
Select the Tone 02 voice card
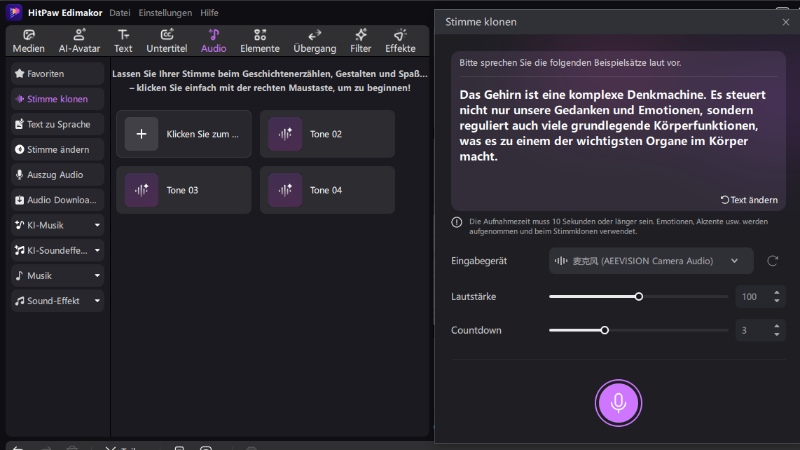[x=327, y=134]
